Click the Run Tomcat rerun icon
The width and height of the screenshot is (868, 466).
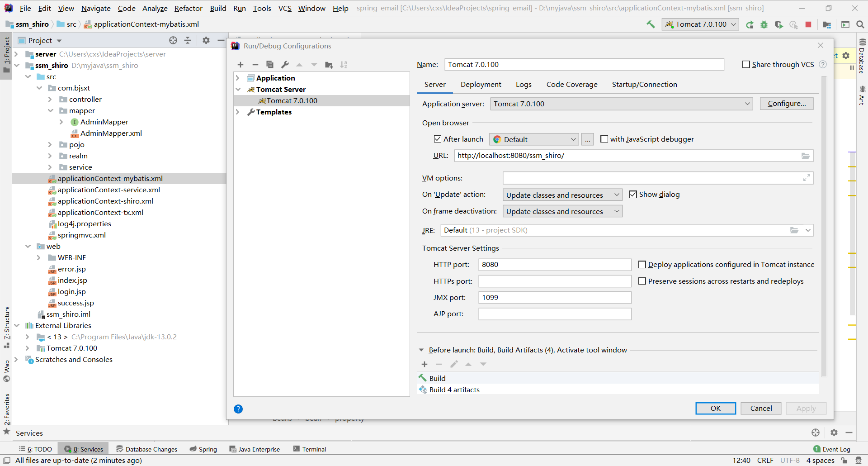point(750,24)
